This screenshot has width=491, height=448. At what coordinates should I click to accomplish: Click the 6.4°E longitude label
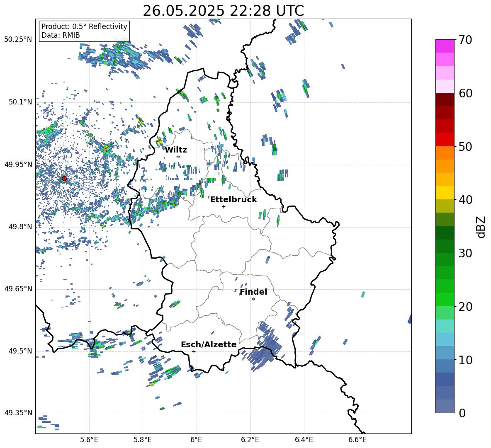(304, 440)
